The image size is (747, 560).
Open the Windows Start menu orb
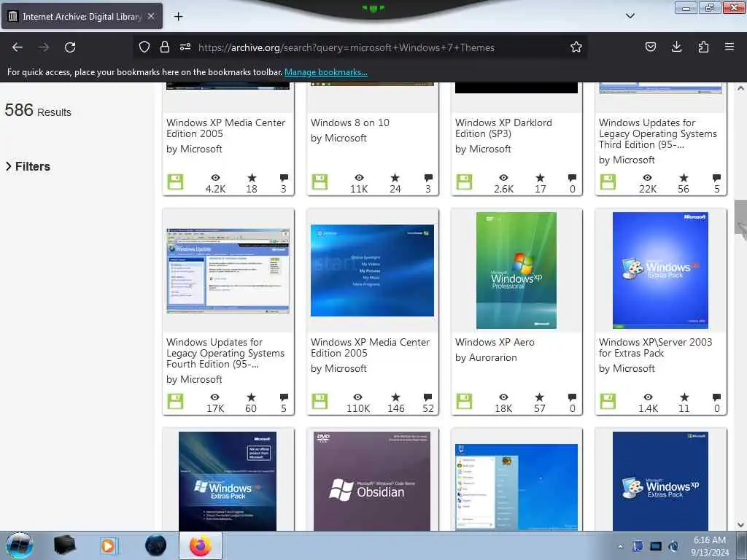click(19, 545)
